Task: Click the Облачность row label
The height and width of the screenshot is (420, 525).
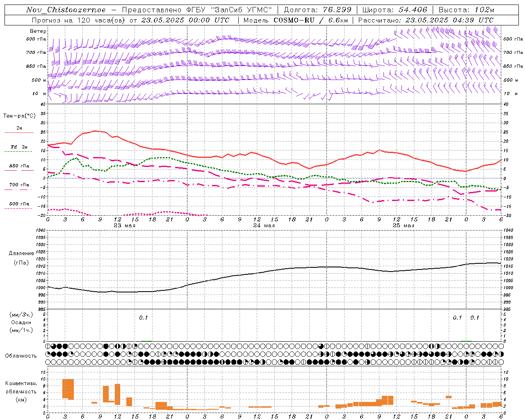Action: tap(21, 356)
